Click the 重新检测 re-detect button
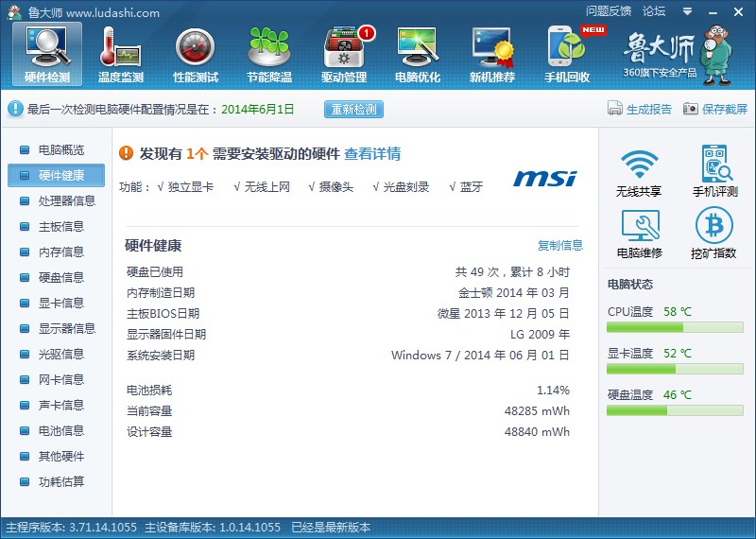 pos(353,109)
